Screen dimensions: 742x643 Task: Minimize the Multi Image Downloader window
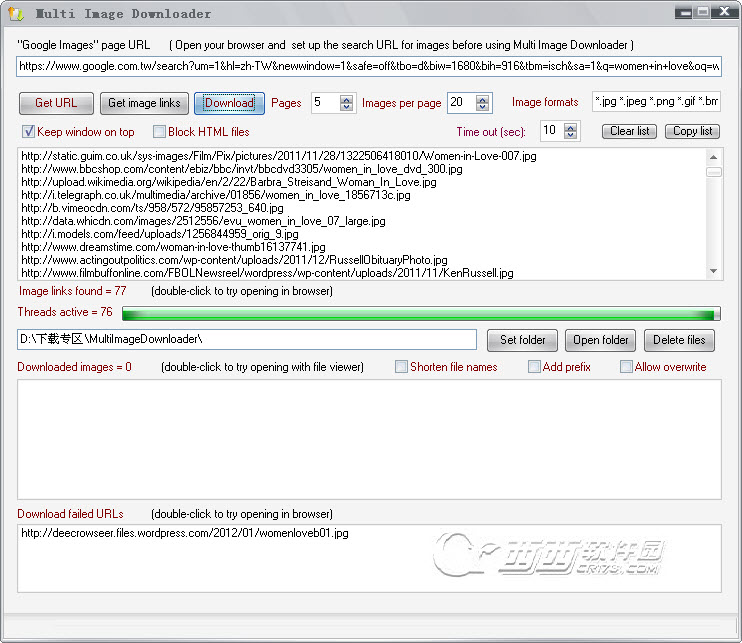(x=683, y=13)
